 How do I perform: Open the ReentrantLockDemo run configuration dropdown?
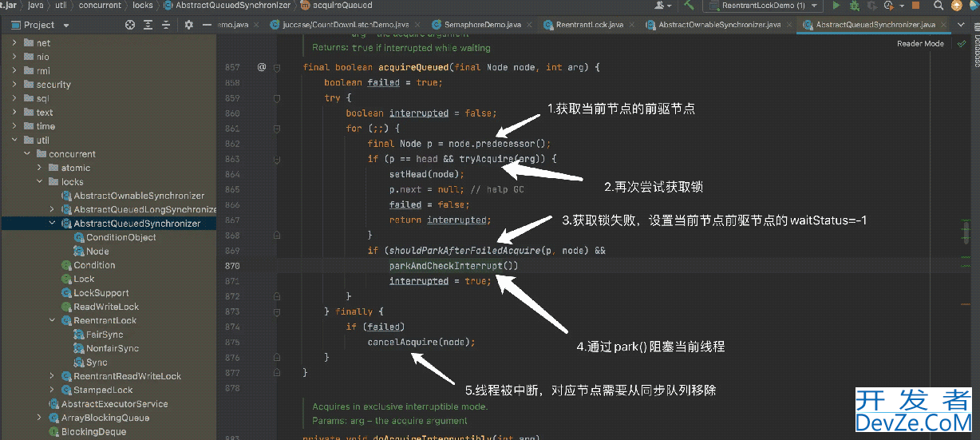coord(763,6)
